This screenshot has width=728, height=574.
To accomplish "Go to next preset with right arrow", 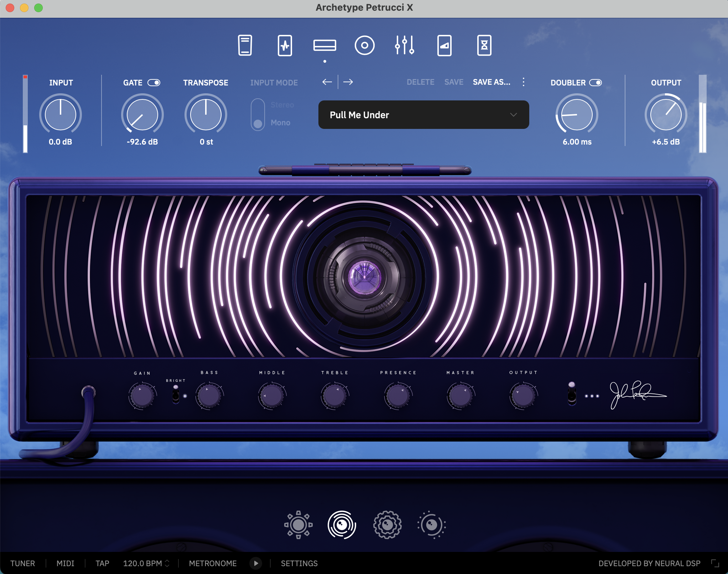I will coord(348,82).
